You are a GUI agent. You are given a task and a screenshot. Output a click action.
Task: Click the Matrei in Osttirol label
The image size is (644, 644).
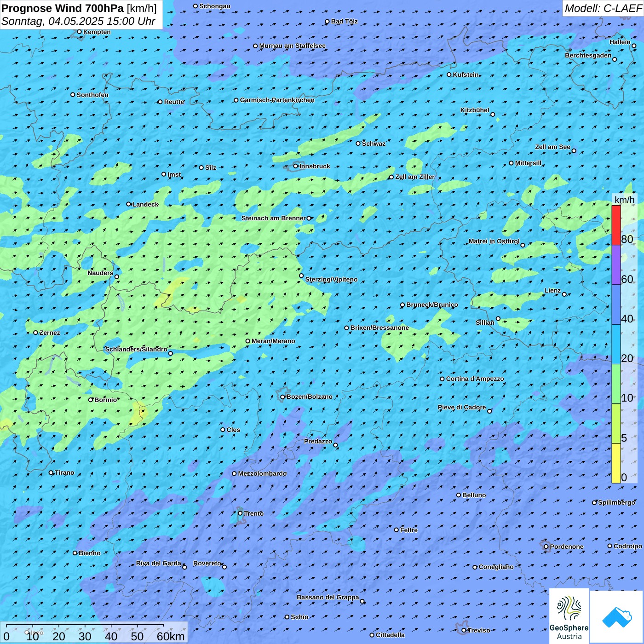coord(494,241)
